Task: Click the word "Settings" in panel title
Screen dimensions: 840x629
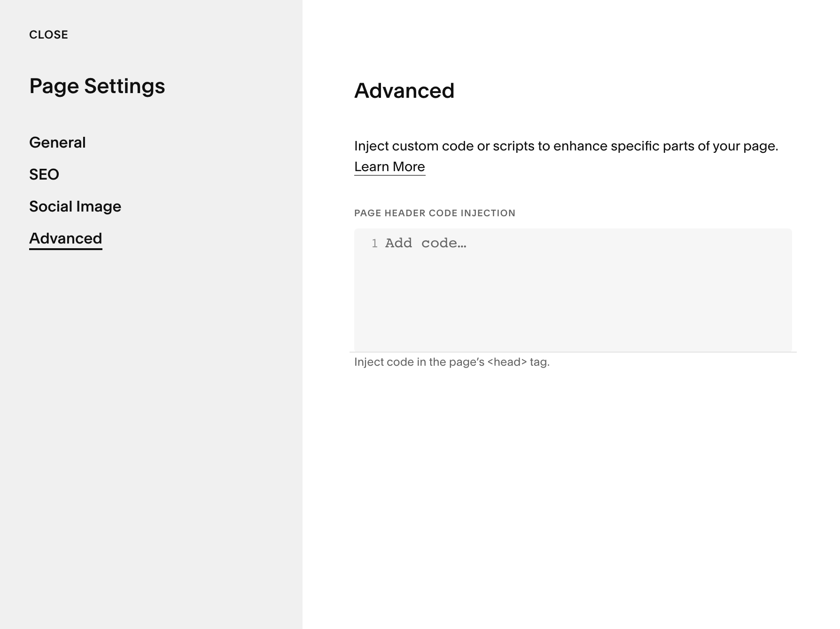Action: (124, 86)
